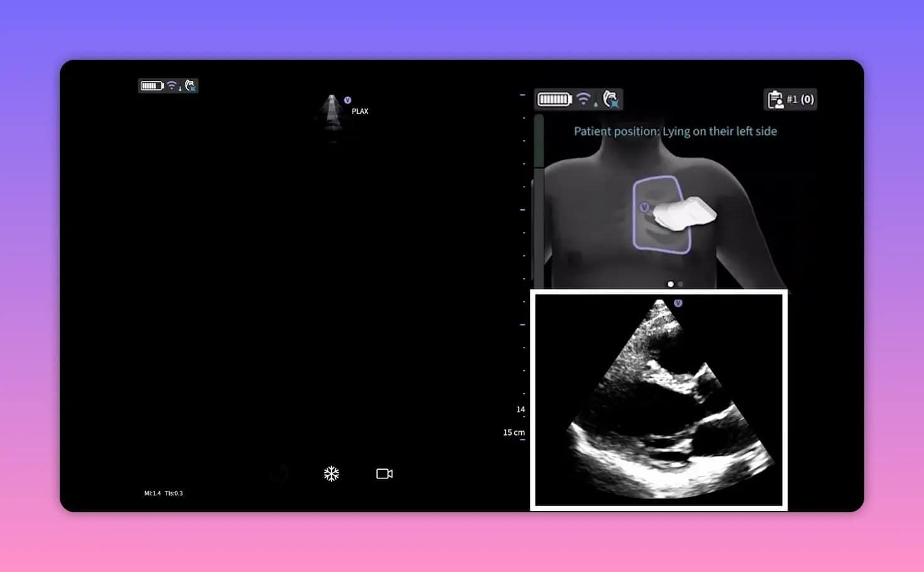Tap the Wi-Fi icon in left status bar

click(172, 85)
